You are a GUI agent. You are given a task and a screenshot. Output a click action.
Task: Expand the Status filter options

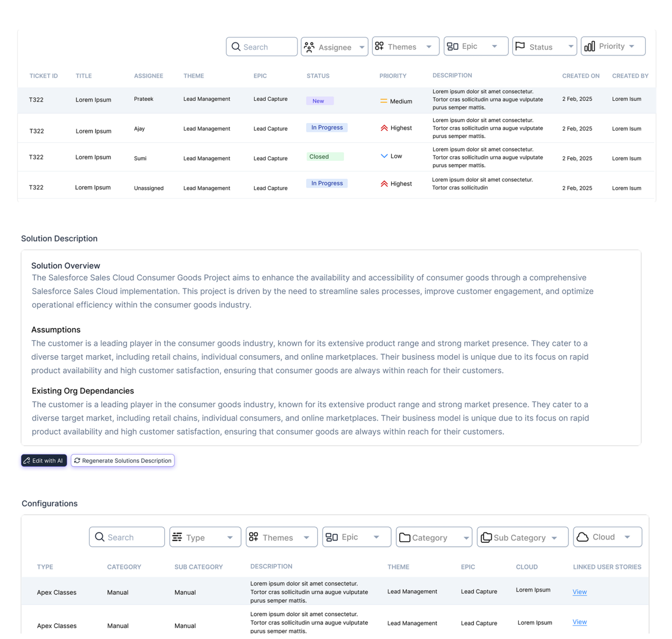(x=571, y=46)
